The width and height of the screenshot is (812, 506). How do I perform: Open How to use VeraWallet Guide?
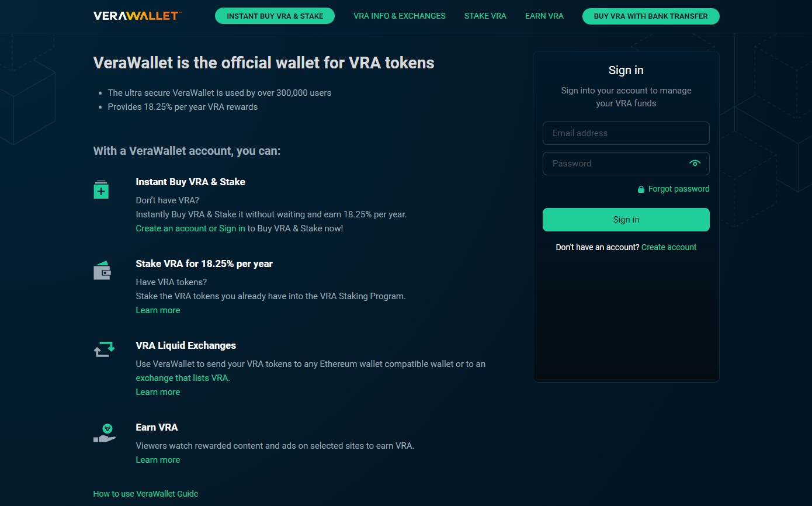(x=145, y=494)
